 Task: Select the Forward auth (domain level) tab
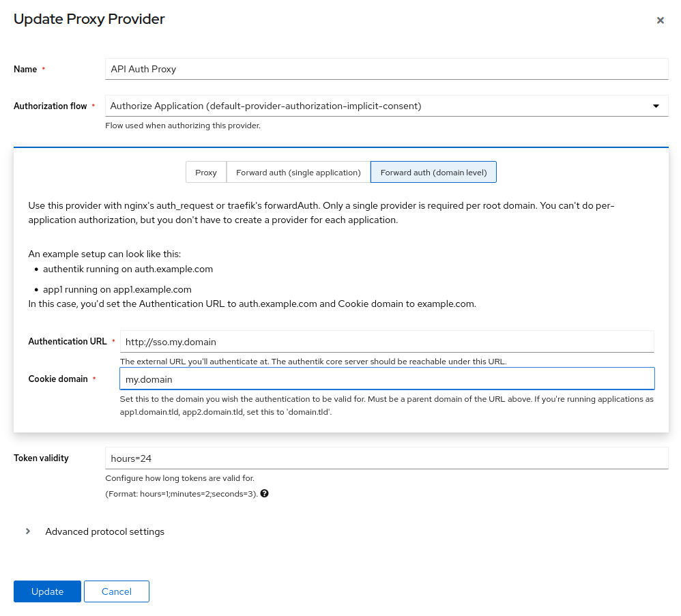click(433, 172)
